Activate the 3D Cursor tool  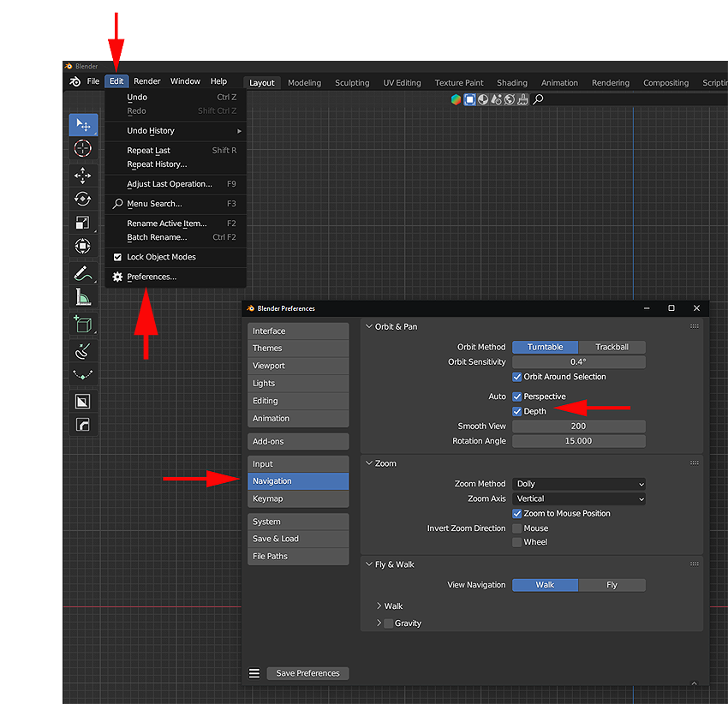click(x=82, y=149)
